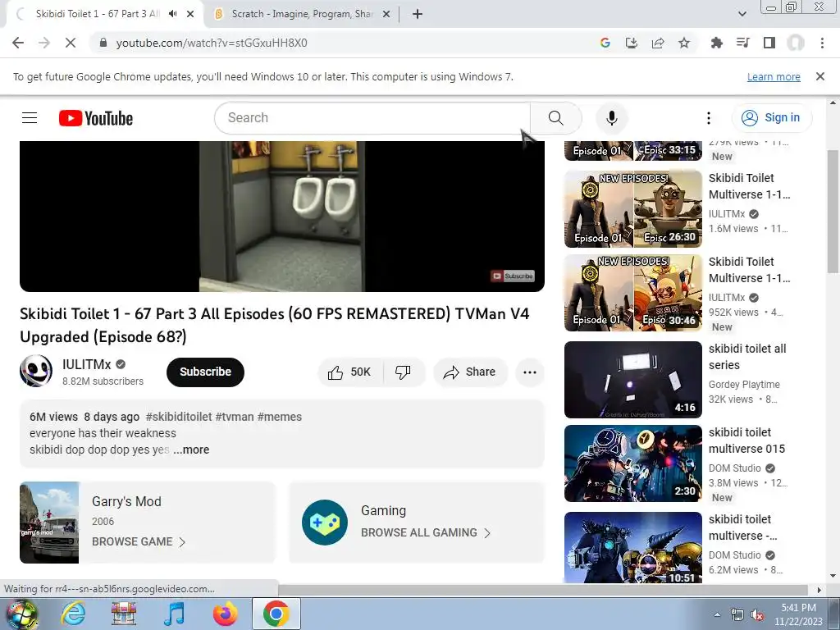
Task: Open music player taskbar icon
Action: pos(174,613)
